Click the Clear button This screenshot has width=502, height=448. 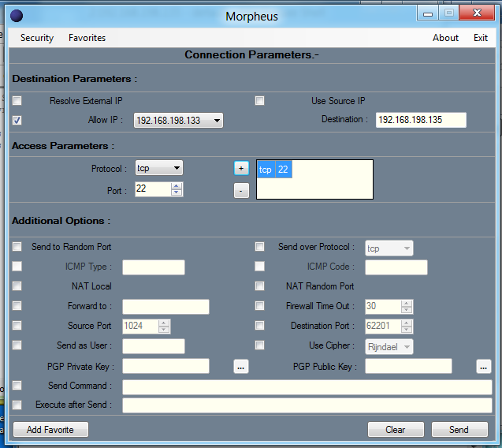[x=396, y=429]
